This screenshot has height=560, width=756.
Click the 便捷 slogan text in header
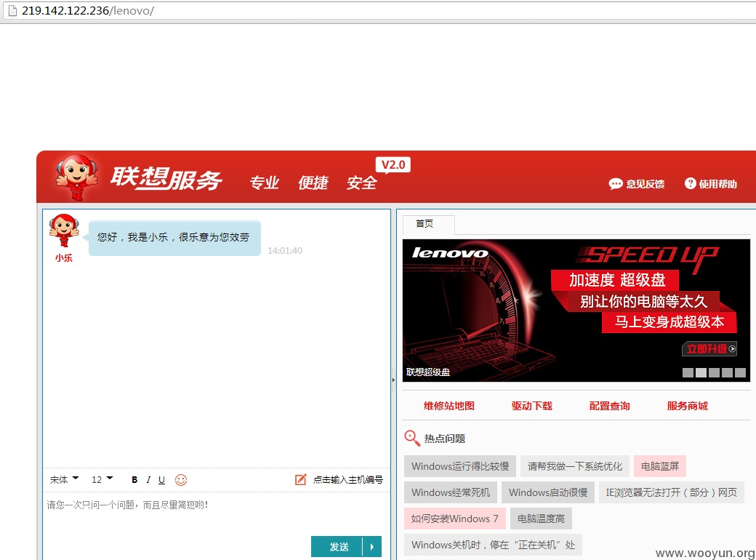313,183
